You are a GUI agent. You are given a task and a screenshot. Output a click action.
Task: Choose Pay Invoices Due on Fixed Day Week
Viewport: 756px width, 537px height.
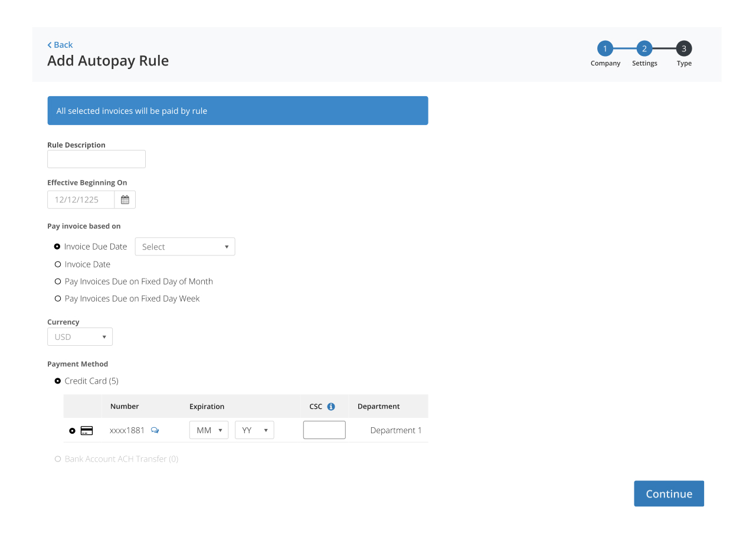[58, 299]
